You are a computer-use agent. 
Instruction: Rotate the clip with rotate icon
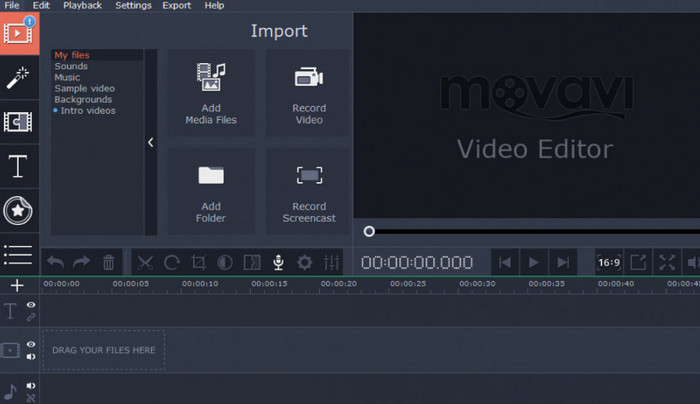[171, 262]
